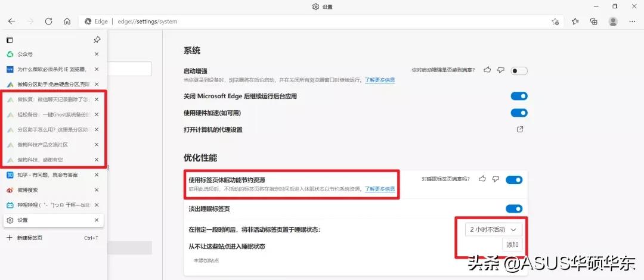This screenshot has width=644, height=280.
Task: Pin the vertical tabs pane
Action: 97,40
